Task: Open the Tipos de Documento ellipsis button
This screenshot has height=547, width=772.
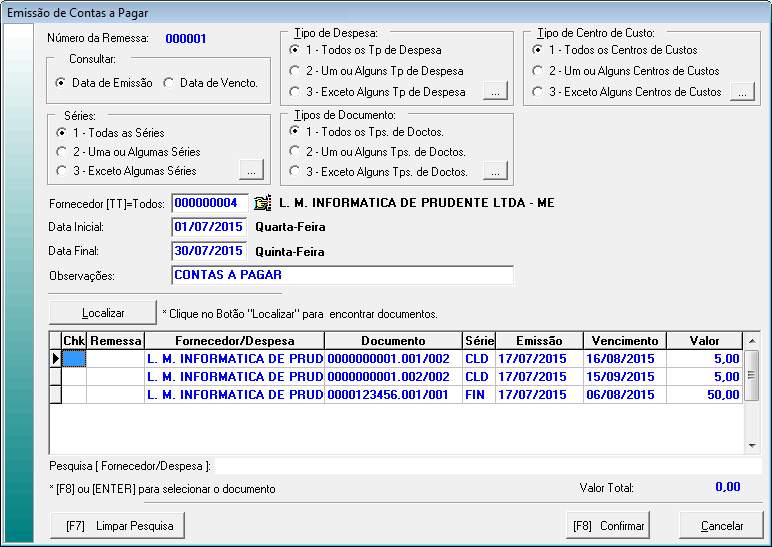Action: (x=496, y=172)
